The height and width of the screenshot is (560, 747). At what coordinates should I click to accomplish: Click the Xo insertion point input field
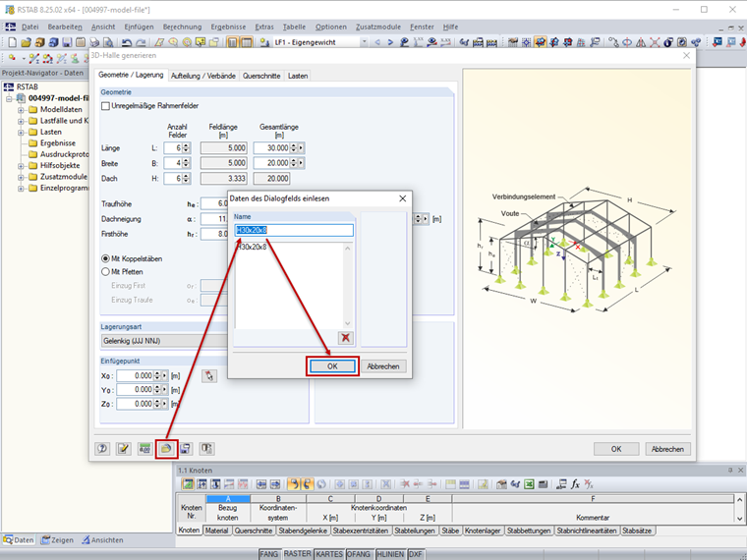pyautogui.click(x=135, y=375)
